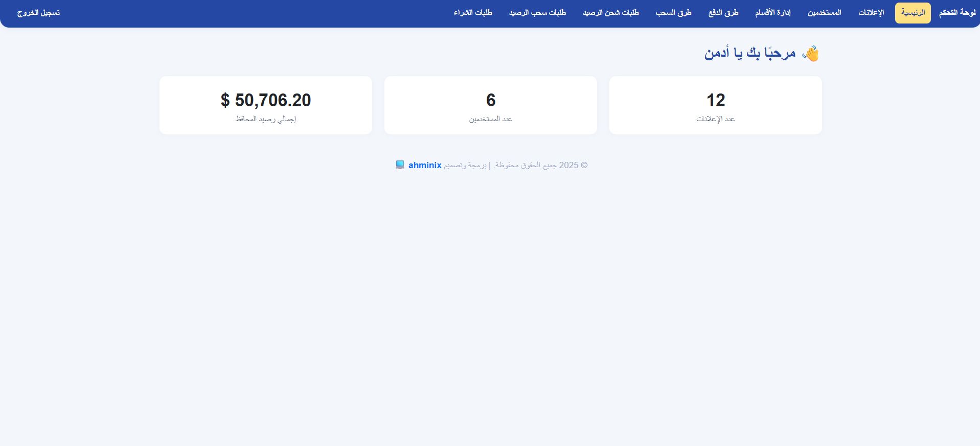View طلبات شحن الرصيد requests
This screenshot has width=980, height=446.
[x=611, y=13]
